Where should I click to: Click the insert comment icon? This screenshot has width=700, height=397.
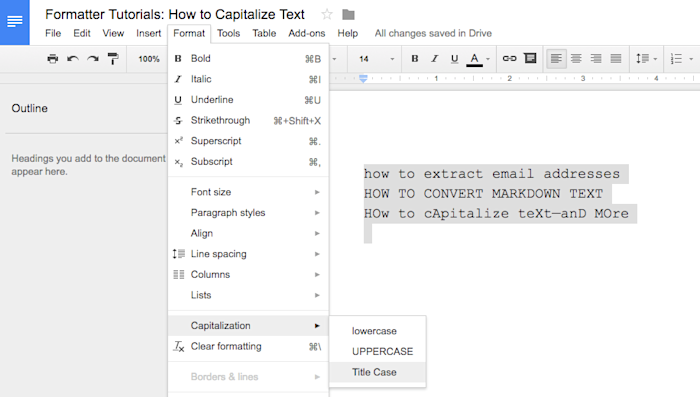(530, 58)
